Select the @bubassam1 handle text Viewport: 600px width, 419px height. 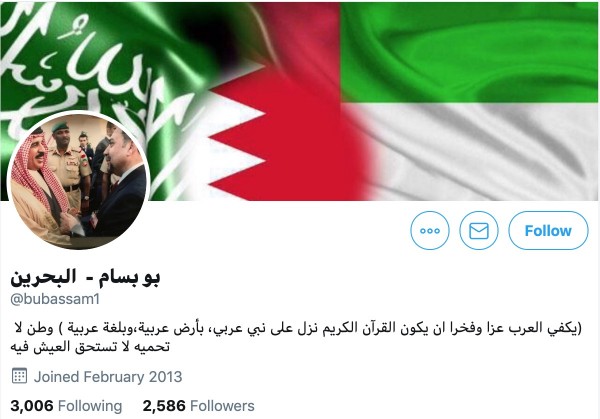coord(55,299)
